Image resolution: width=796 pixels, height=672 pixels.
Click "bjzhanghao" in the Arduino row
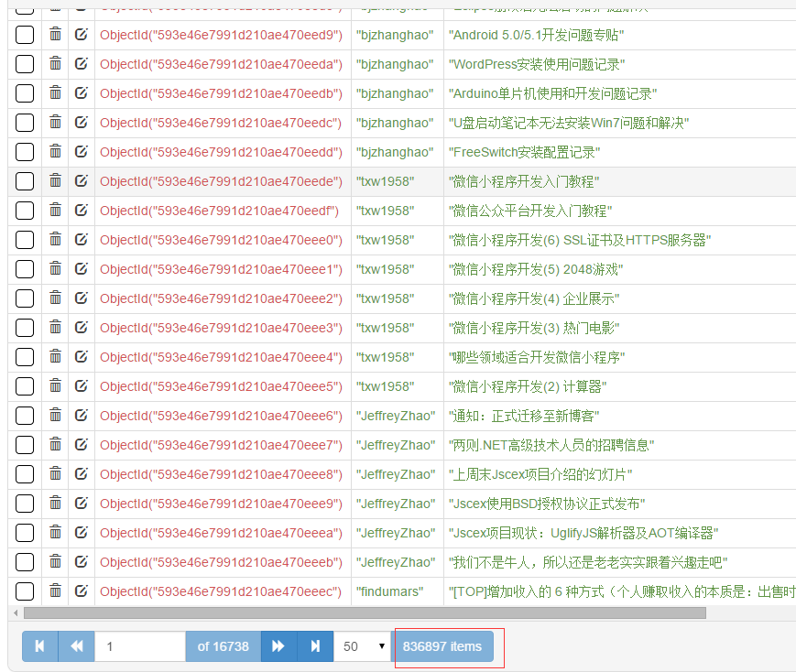[395, 94]
